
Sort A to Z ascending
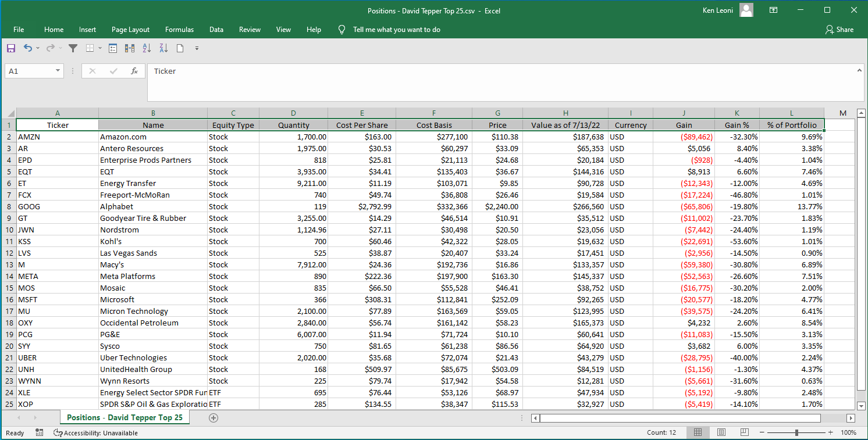click(147, 48)
